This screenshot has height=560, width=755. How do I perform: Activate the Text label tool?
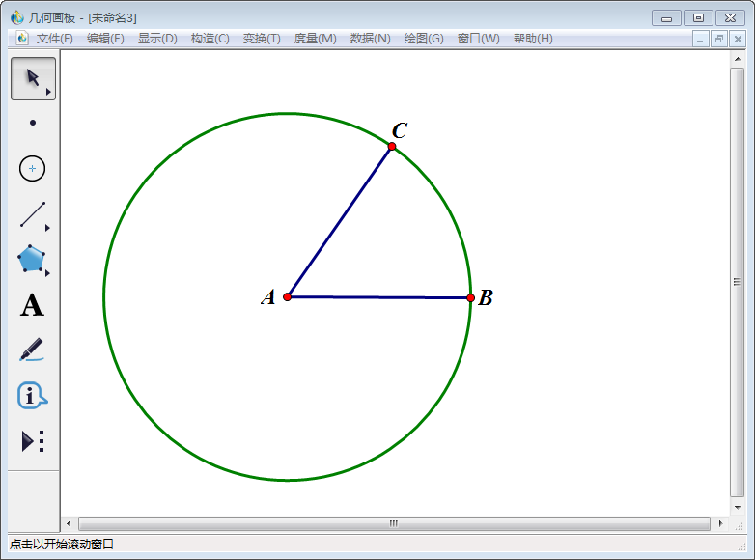point(33,306)
